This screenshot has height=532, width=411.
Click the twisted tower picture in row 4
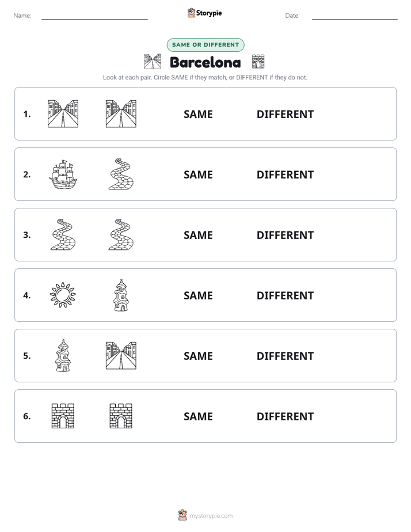[121, 295]
